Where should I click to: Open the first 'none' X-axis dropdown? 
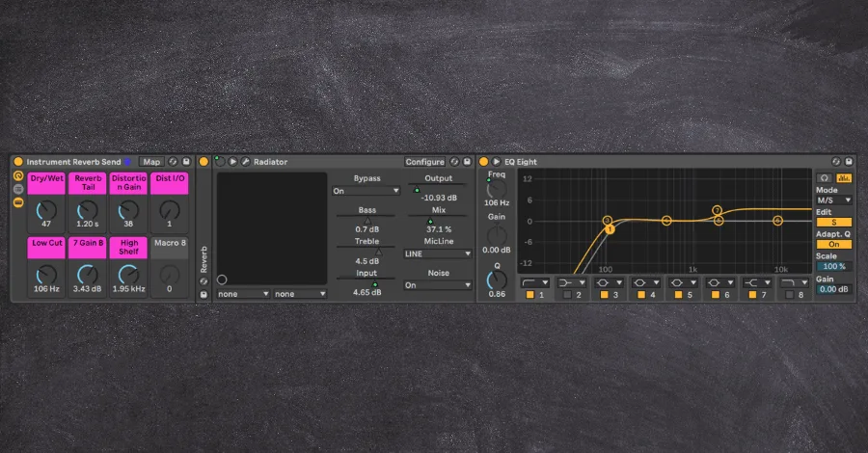point(243,294)
